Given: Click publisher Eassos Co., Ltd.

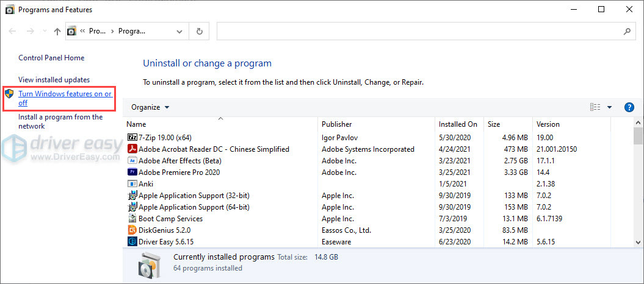Looking at the screenshot, I should 346,230.
